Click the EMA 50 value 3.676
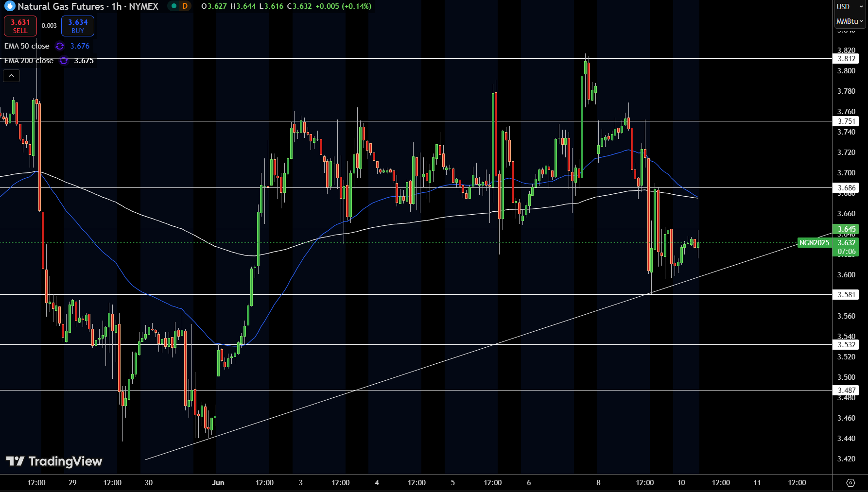The height and width of the screenshot is (492, 868). [x=80, y=46]
